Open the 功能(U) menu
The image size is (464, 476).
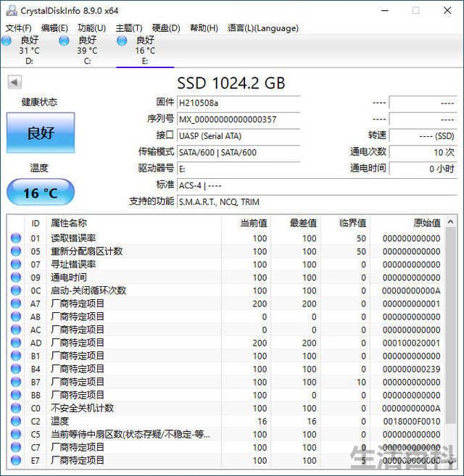click(x=92, y=28)
